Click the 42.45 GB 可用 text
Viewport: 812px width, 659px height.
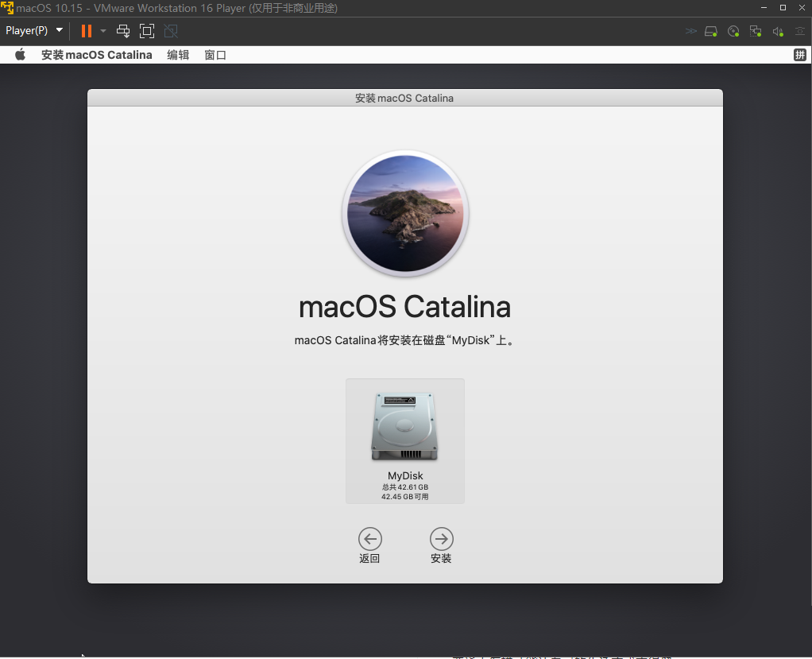pyautogui.click(x=405, y=496)
